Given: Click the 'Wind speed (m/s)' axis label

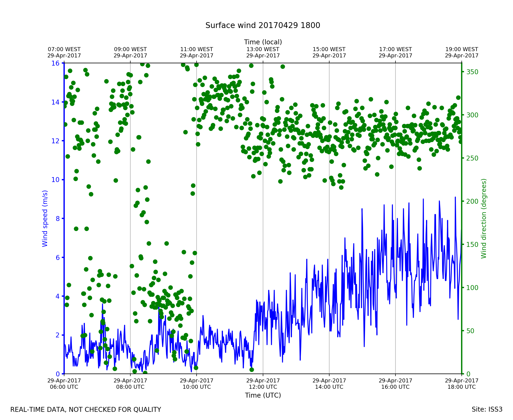Looking at the screenshot, I should [45, 218].
